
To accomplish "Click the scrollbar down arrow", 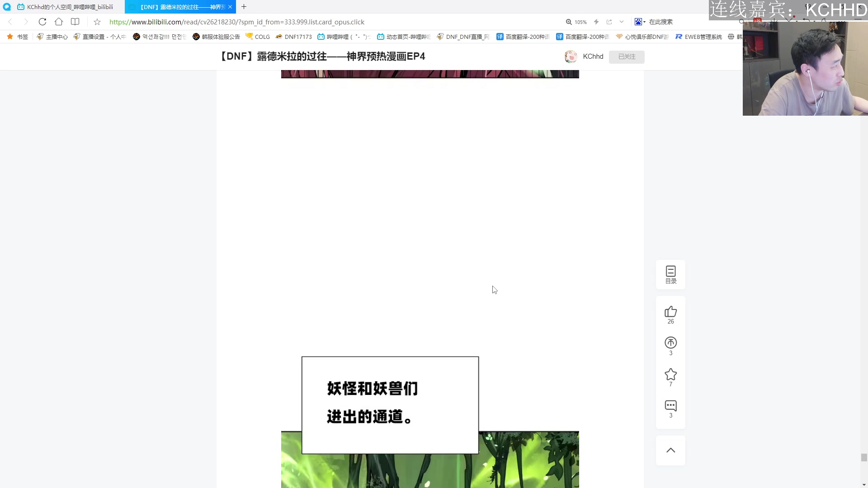I will pos(864,484).
